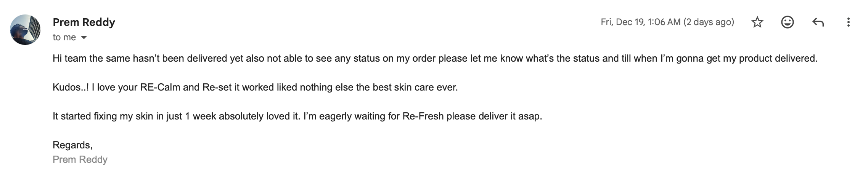Click the product name "Re-set" in body

pyautogui.click(x=217, y=88)
